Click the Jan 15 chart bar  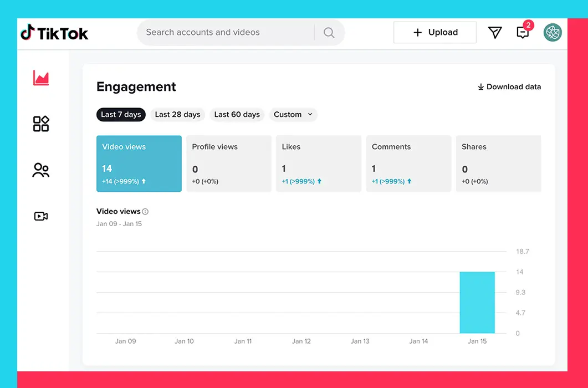click(477, 303)
